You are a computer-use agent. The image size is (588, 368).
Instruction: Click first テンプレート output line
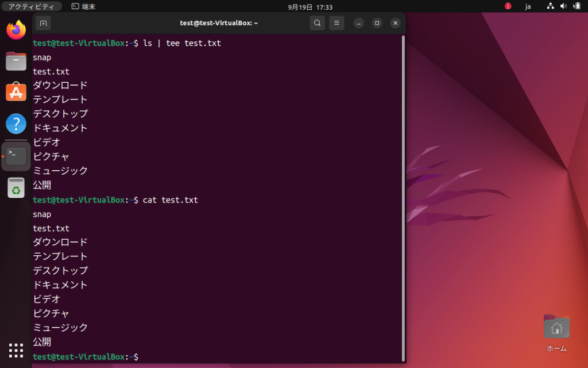(60, 99)
